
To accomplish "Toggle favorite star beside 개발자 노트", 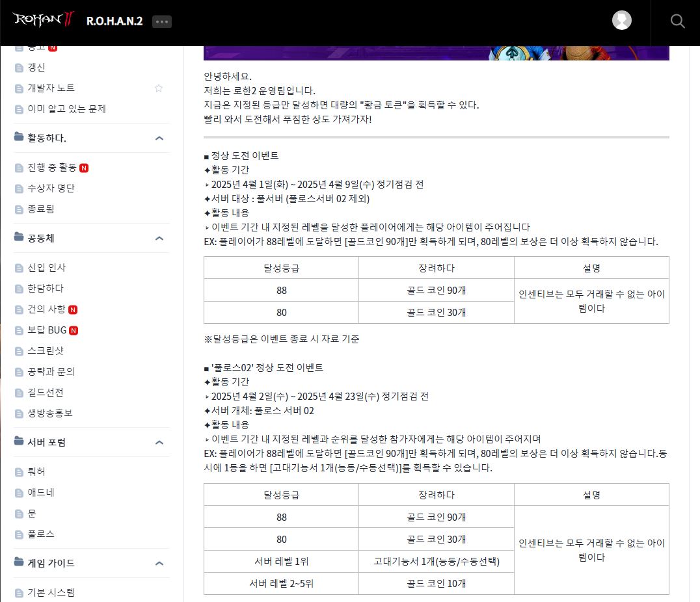I will tap(159, 88).
